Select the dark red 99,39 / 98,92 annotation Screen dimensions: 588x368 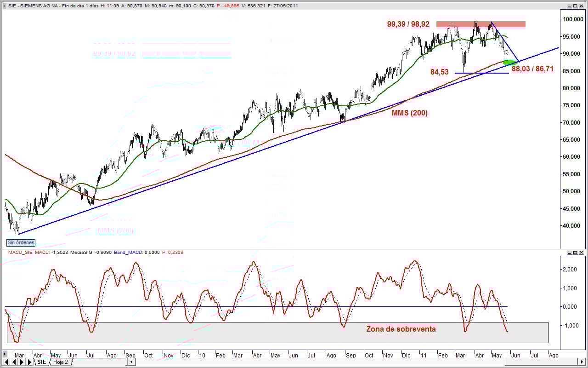408,24
